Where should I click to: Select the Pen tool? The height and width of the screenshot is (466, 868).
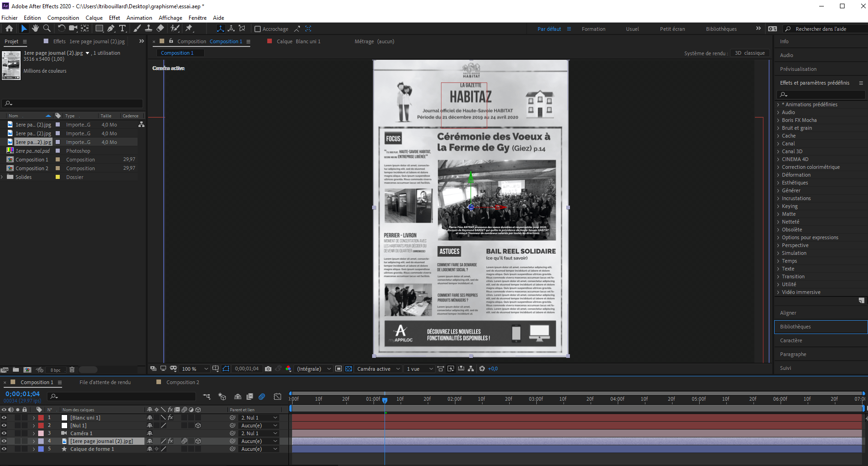110,29
